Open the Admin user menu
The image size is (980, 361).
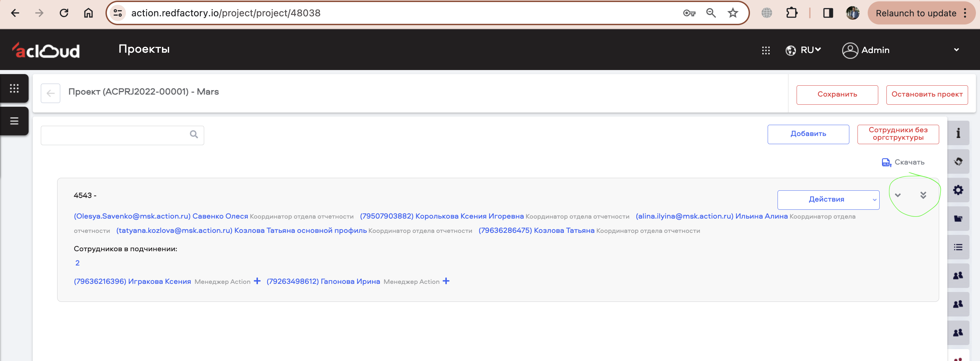[x=900, y=50]
